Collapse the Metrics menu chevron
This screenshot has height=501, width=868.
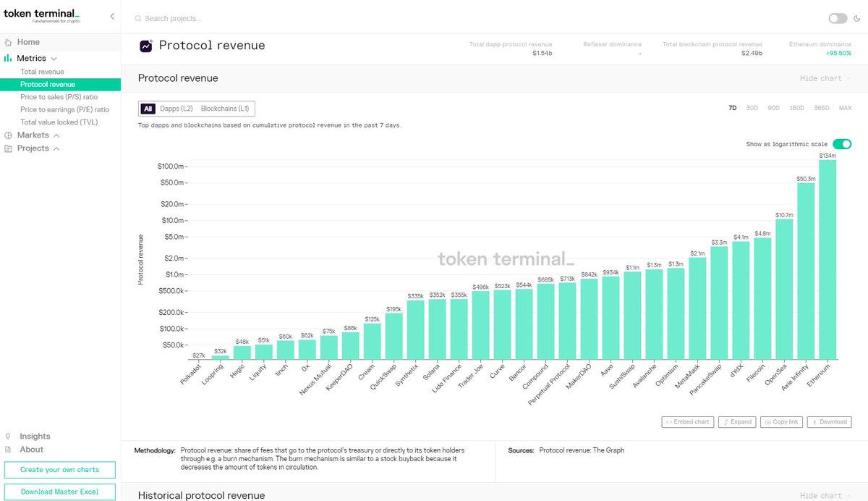click(x=54, y=59)
